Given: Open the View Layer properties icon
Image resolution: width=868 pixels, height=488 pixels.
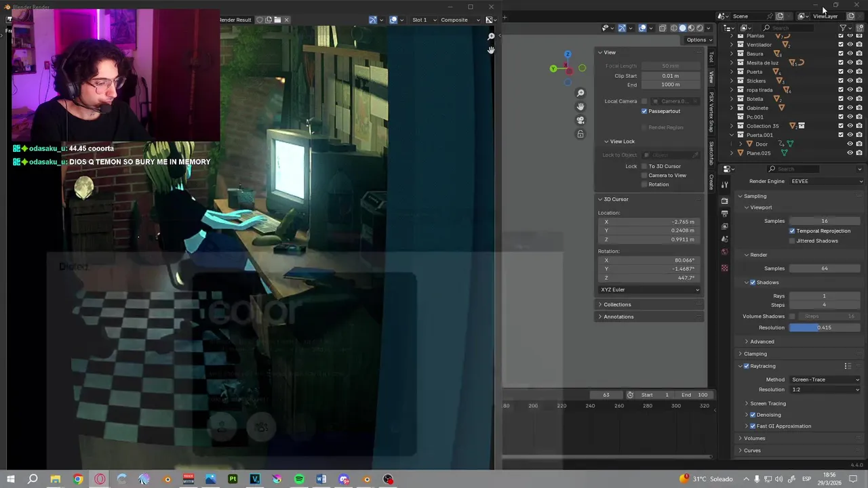Looking at the screenshot, I should point(725,226).
